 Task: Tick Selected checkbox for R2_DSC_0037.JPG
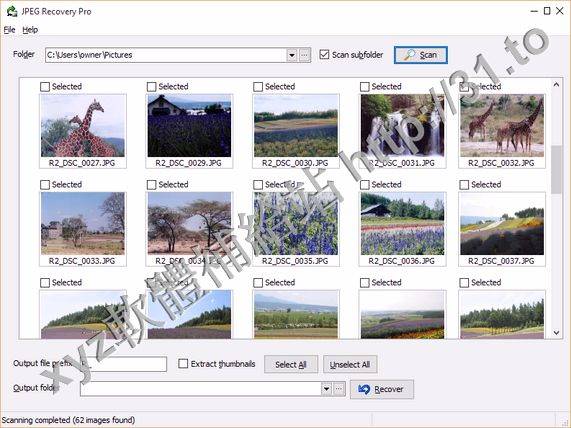(x=464, y=185)
